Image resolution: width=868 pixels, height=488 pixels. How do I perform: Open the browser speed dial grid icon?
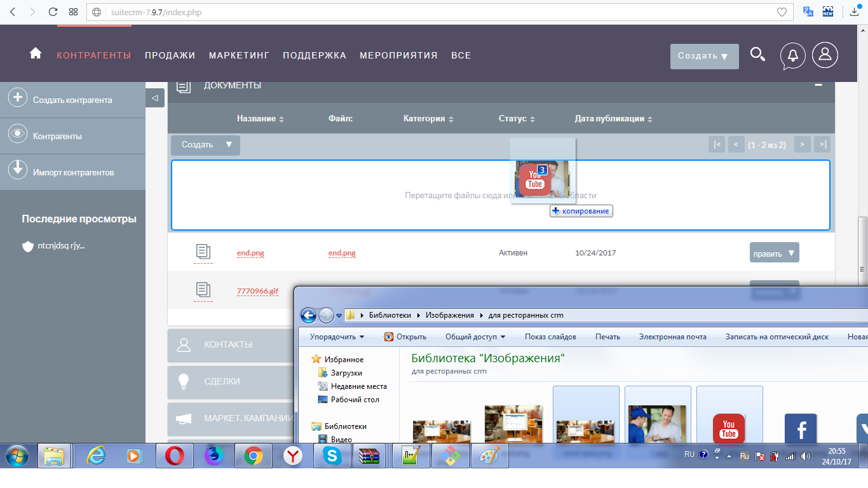(73, 12)
